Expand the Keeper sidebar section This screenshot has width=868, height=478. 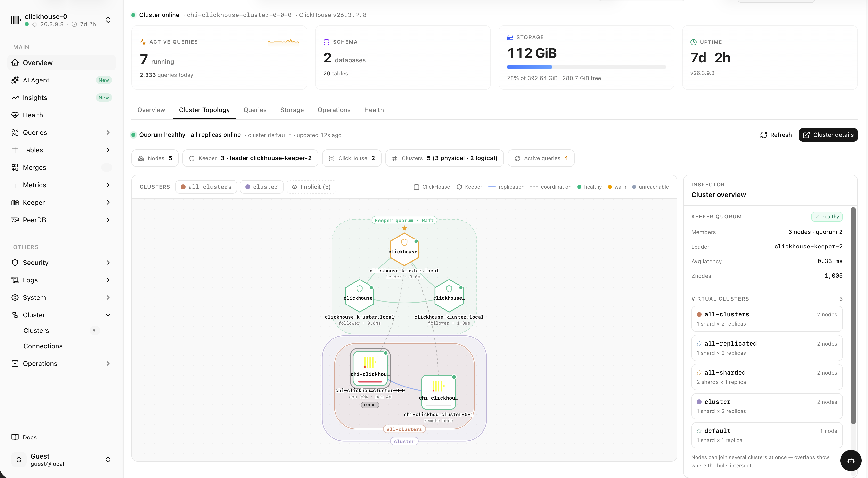tap(108, 203)
